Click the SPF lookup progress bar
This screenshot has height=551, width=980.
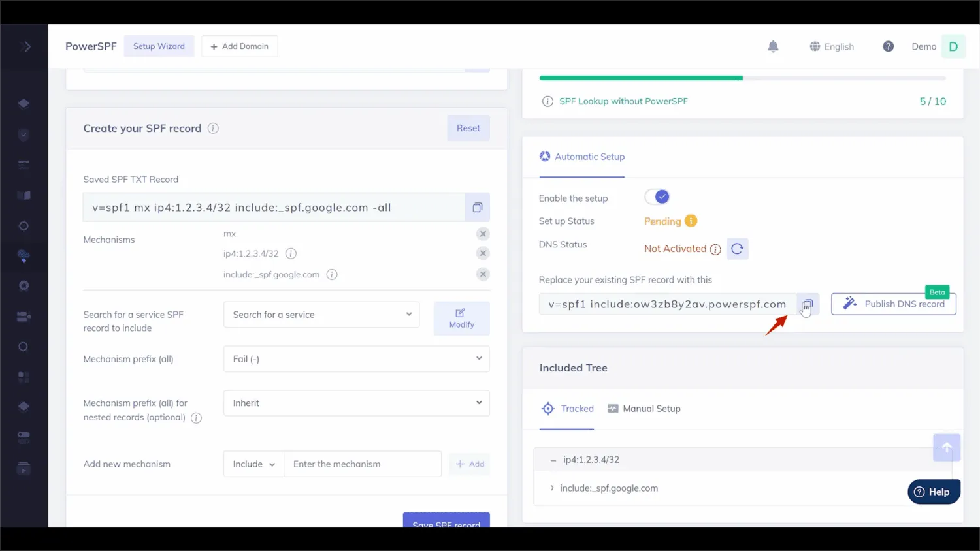pyautogui.click(x=742, y=78)
